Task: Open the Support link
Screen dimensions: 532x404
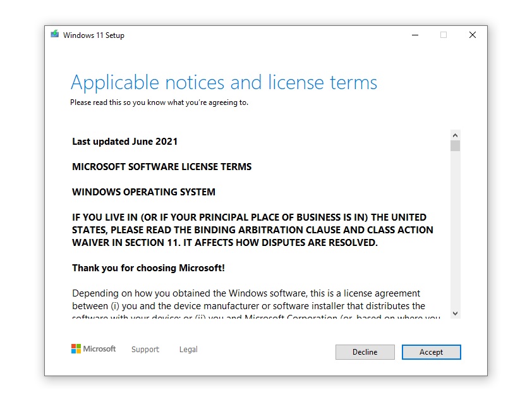Action: pyautogui.click(x=145, y=350)
